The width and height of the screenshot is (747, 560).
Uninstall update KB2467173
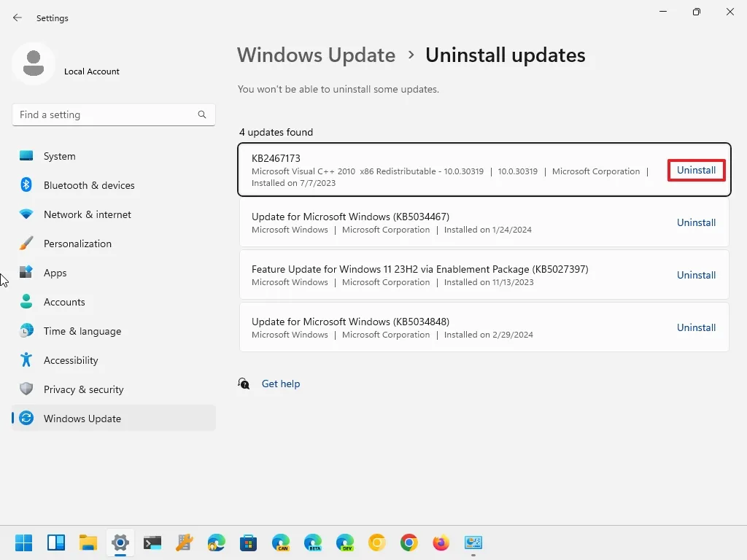tap(696, 170)
